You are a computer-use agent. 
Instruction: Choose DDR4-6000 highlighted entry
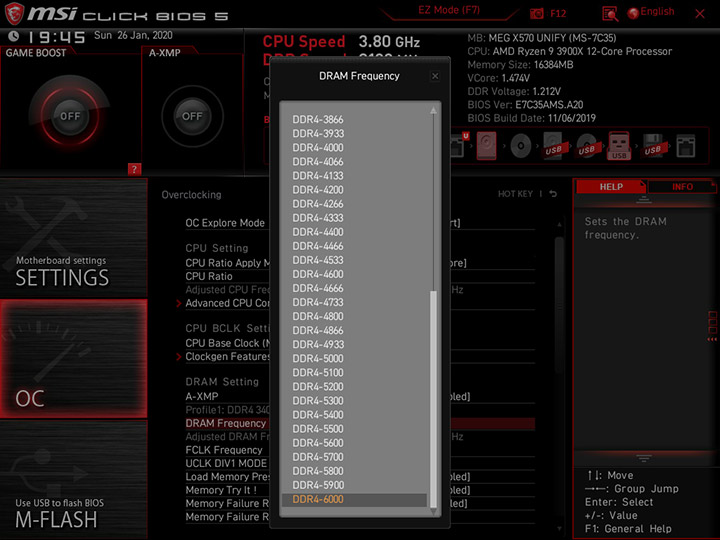click(x=354, y=500)
